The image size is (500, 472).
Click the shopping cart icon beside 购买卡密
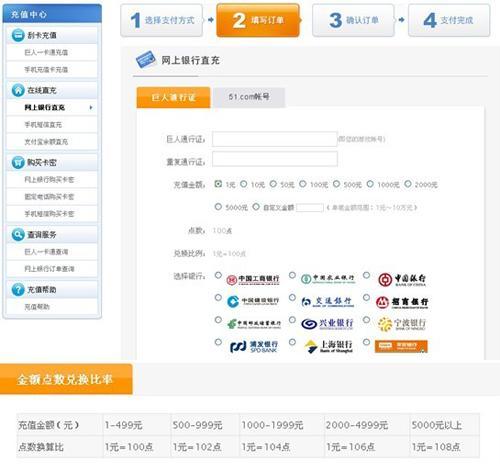pos(18,162)
